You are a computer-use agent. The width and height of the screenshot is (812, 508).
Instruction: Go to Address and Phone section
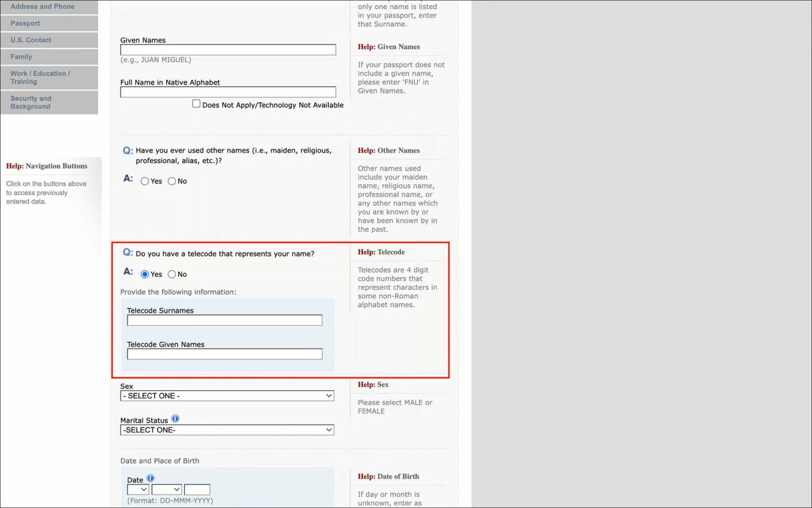click(x=49, y=7)
